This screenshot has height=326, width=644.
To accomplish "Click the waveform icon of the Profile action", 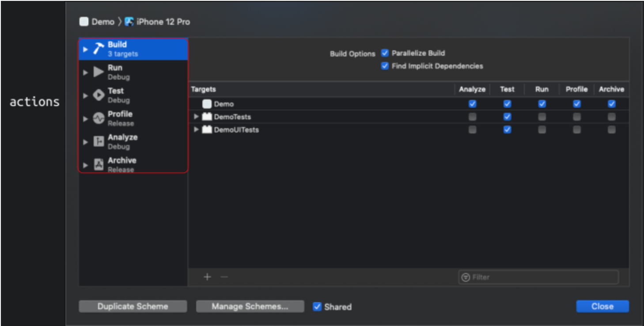I will [x=98, y=118].
